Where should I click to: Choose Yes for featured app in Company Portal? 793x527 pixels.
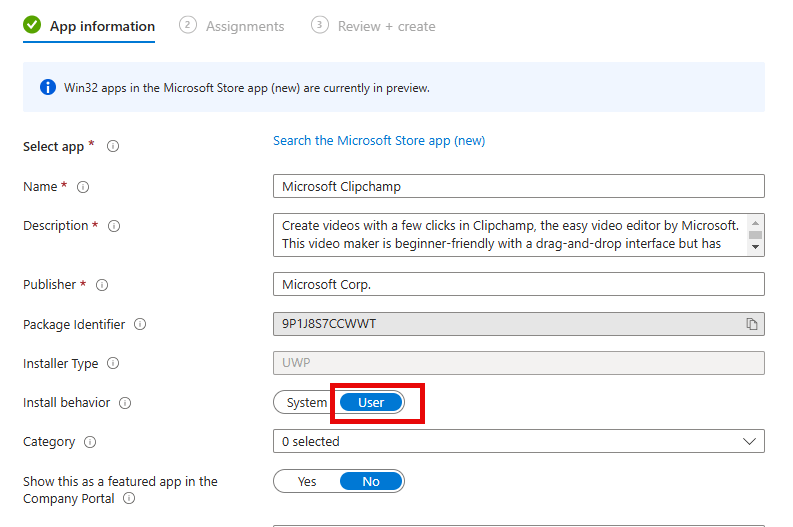[306, 481]
